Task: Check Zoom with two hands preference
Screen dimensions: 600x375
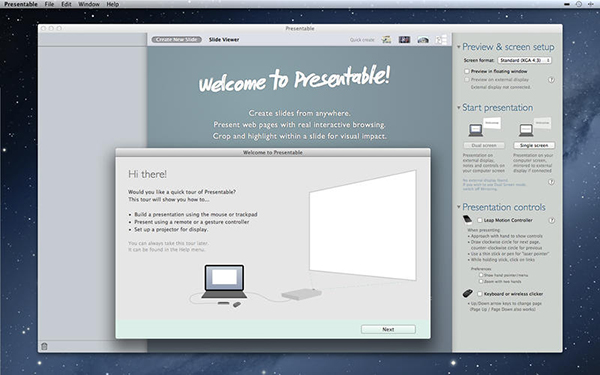Action: coord(481,281)
